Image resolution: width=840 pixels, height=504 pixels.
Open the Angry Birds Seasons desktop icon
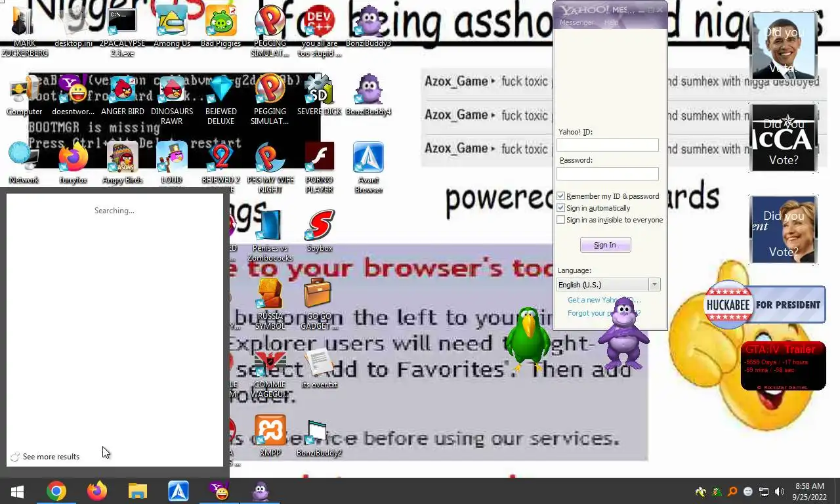123,163
